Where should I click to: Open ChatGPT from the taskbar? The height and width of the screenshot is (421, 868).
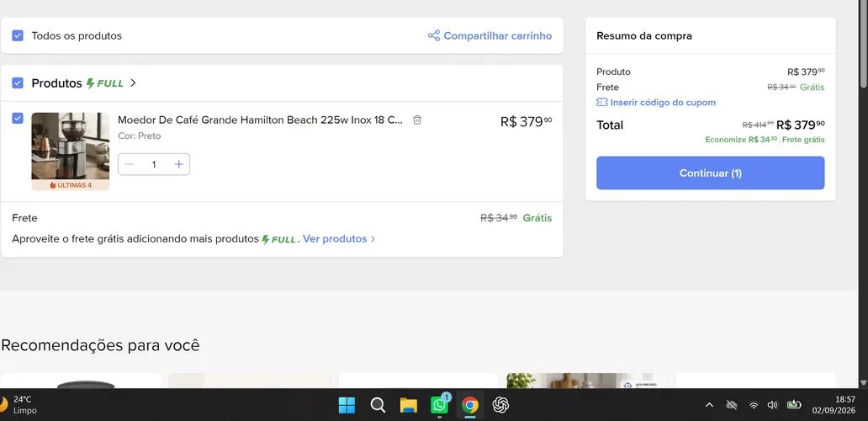pyautogui.click(x=501, y=406)
